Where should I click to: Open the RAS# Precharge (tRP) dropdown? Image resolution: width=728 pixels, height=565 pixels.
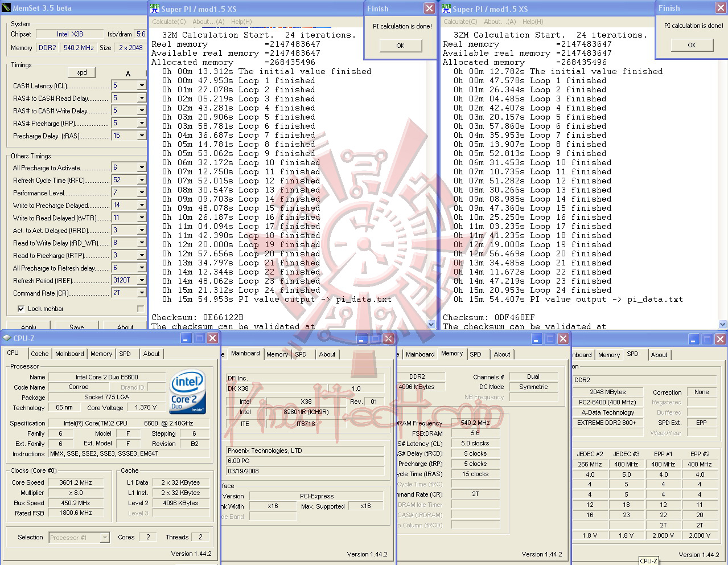(x=141, y=123)
